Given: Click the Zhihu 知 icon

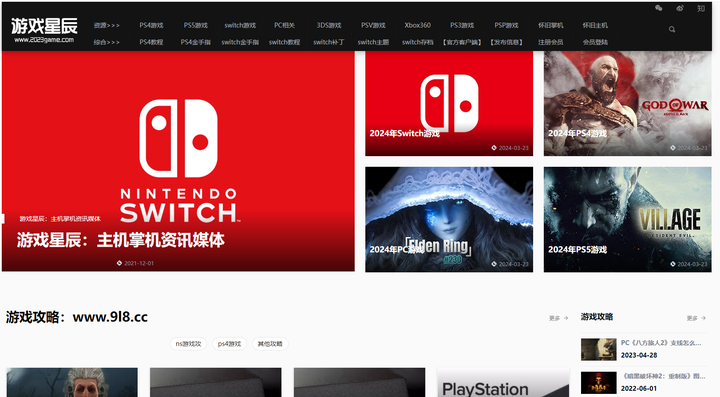Looking at the screenshot, I should 701,8.
